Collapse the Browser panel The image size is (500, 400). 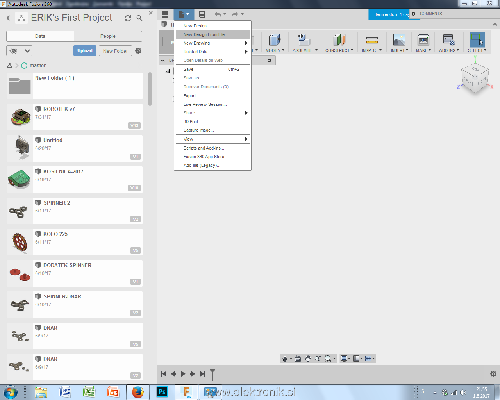pos(163,60)
